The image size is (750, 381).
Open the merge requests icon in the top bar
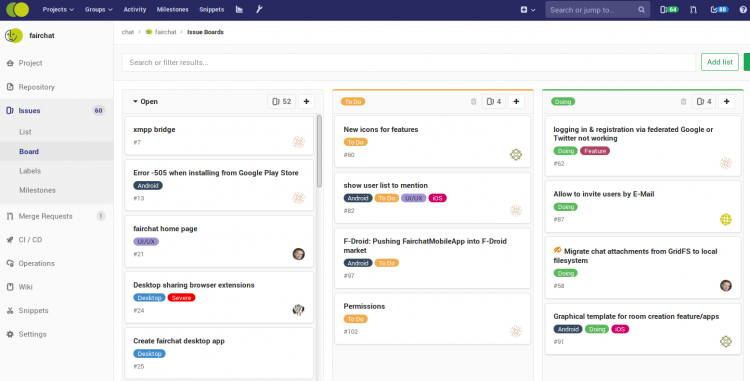(693, 10)
